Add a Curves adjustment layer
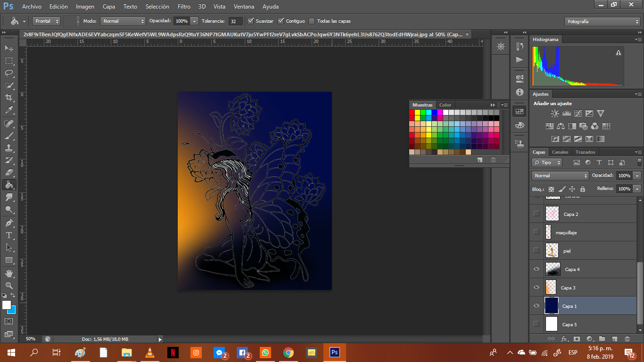Viewport: 644px width, 362px height. point(578,114)
